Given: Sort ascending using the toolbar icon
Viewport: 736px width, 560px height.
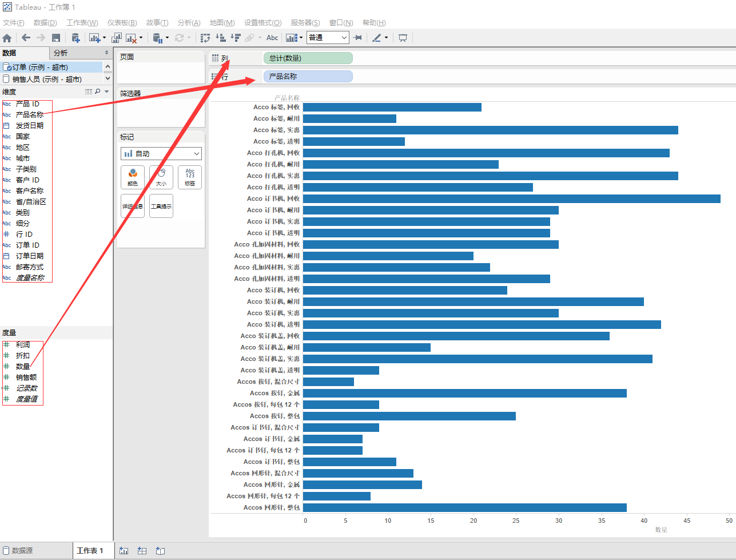Looking at the screenshot, I should [221, 38].
